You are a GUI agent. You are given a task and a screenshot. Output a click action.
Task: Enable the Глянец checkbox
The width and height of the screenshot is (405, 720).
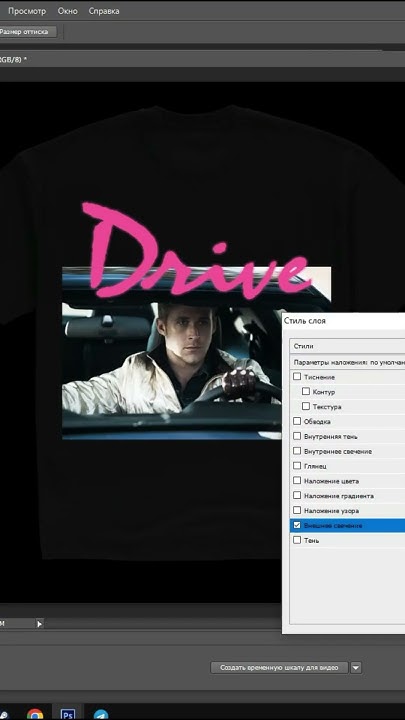click(297, 466)
